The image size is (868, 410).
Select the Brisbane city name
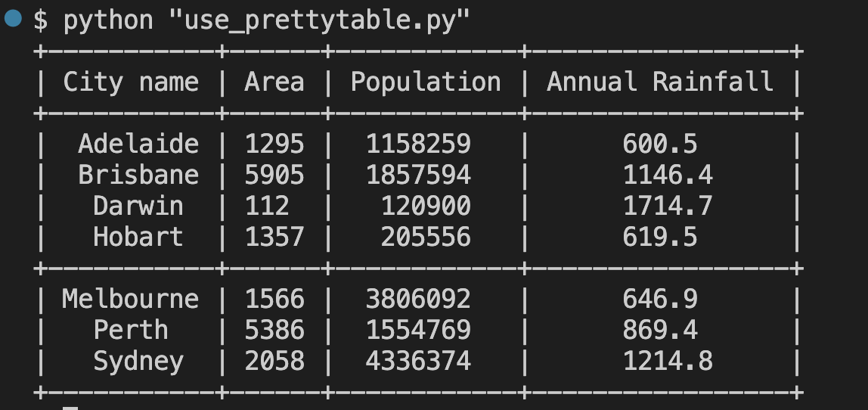tap(138, 175)
